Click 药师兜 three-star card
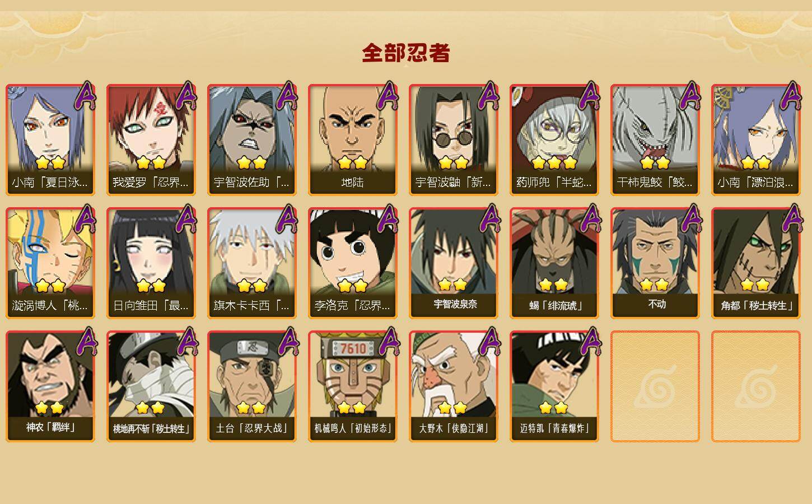The width and height of the screenshot is (812, 504). pos(554,140)
